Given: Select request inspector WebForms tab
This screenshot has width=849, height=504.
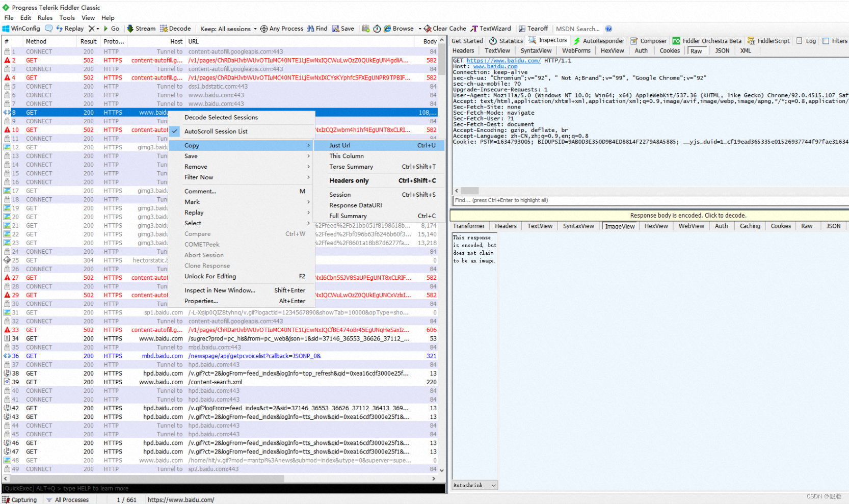Looking at the screenshot, I should coord(576,50).
